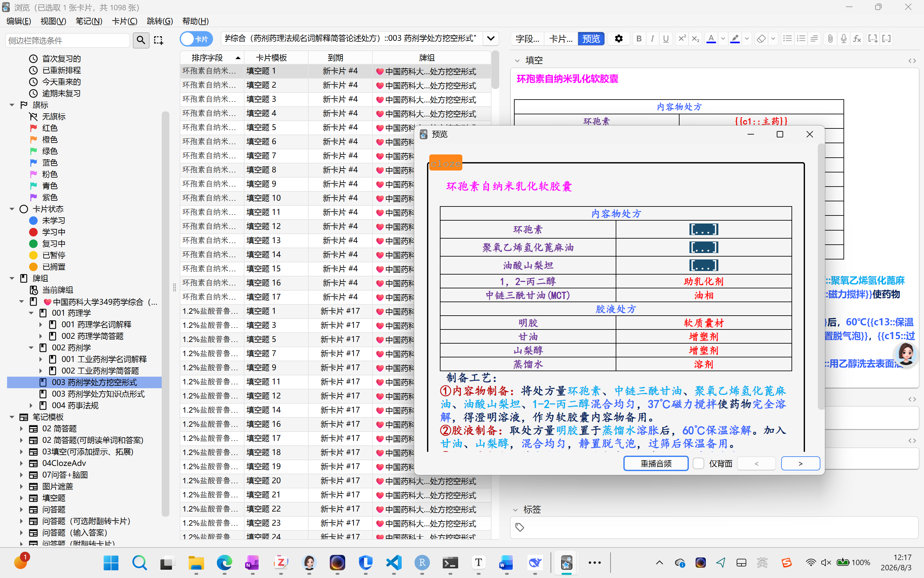Record audio with the microphone icon
Screen dimensions: 924x578
(844, 39)
